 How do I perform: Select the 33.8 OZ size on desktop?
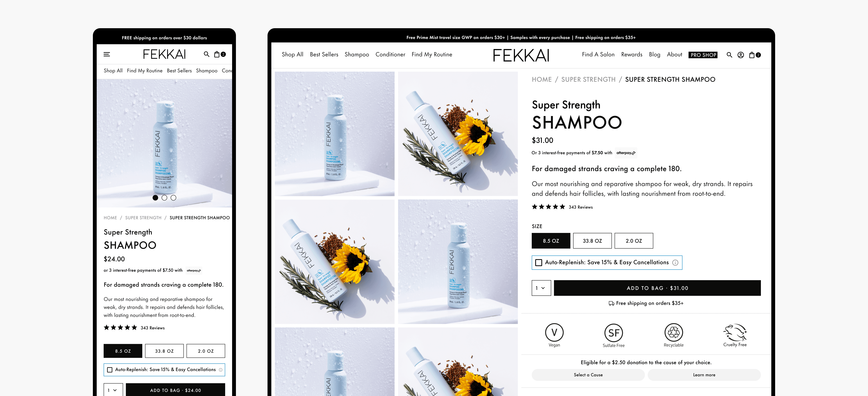pos(592,241)
